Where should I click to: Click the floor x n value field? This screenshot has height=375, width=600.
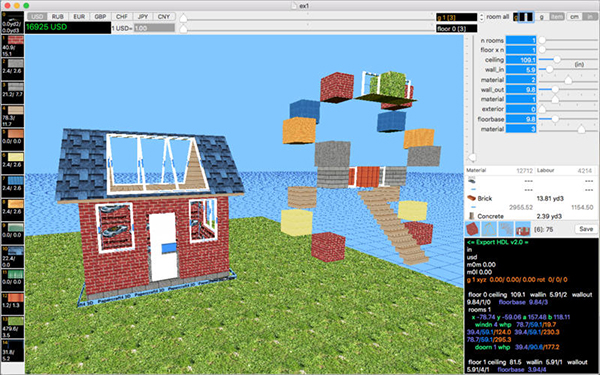521,50
